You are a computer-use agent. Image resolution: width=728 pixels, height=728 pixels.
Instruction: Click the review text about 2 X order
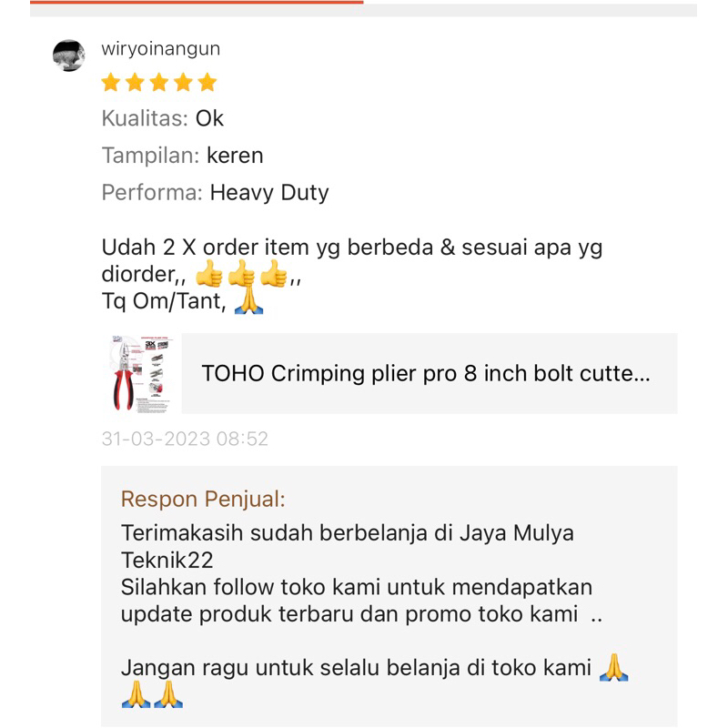(352, 274)
